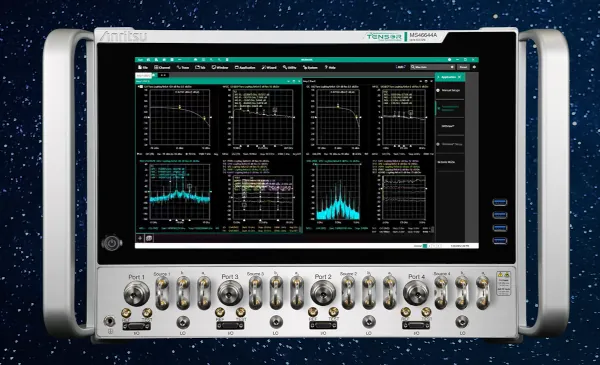This screenshot has width=600, height=365.
Task: Click the icon next to the plus button
Action: pyautogui.click(x=149, y=238)
